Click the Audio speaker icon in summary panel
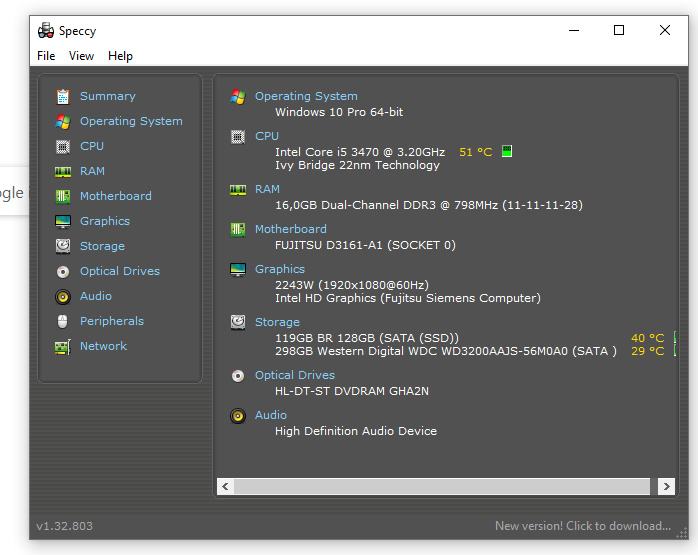Image resolution: width=698 pixels, height=555 pixels. click(238, 416)
